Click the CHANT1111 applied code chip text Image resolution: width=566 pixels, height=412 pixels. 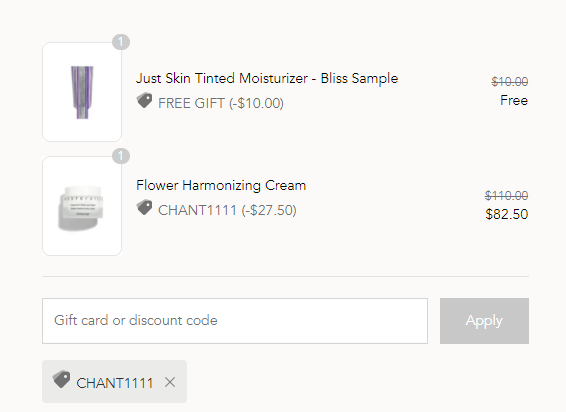click(x=115, y=383)
